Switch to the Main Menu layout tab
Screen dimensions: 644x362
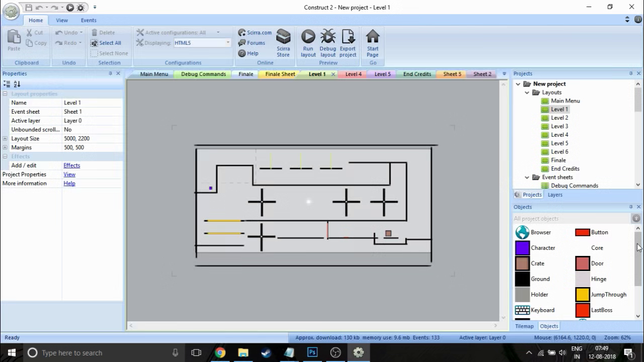coord(154,74)
